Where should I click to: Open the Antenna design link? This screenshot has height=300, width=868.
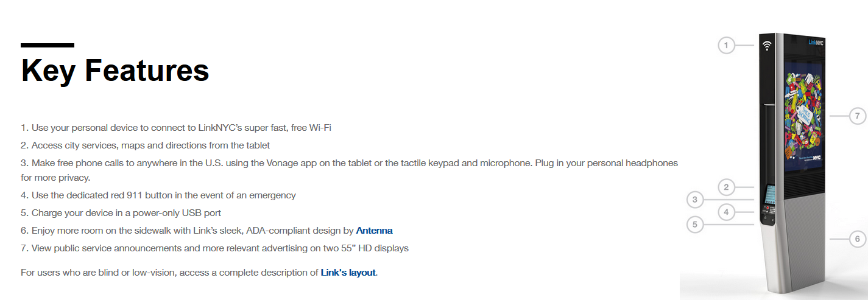click(374, 231)
